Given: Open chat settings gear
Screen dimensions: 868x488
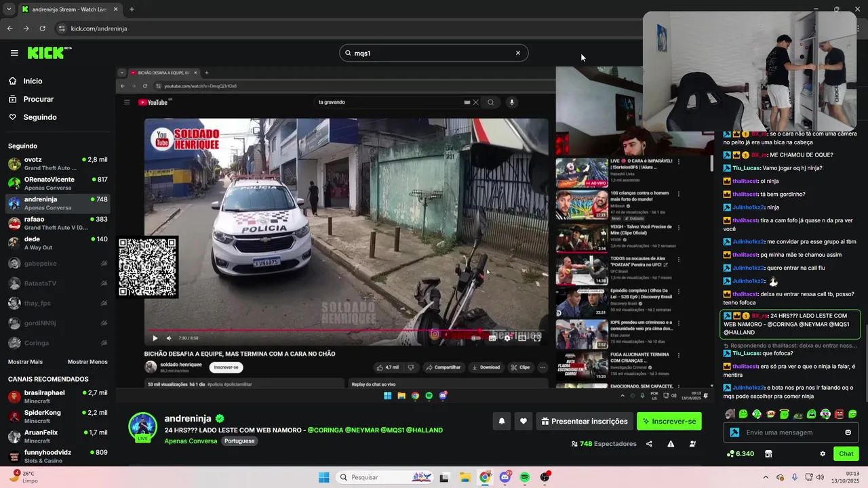Looking at the screenshot, I should (823, 453).
